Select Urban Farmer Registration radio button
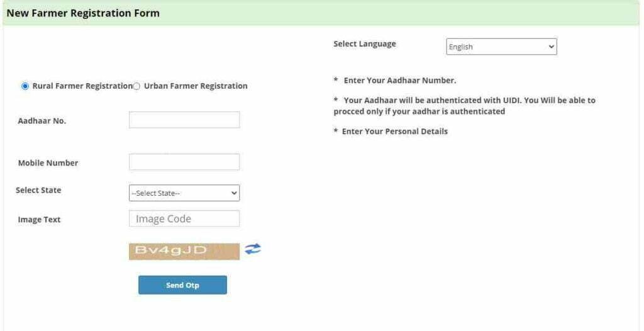 (136, 86)
